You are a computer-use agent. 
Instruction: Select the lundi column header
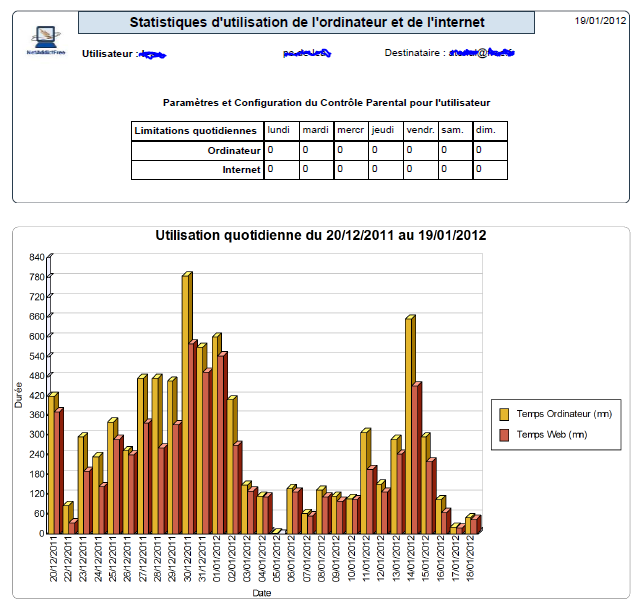pos(281,130)
